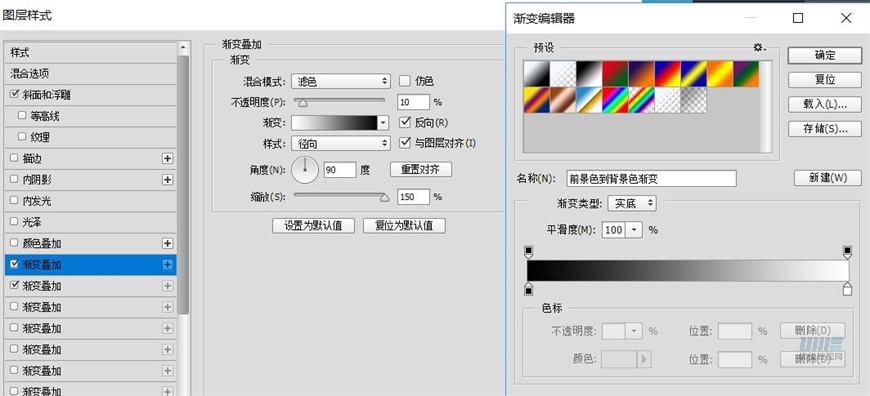Click the 不透明度 opacity slider handle
This screenshot has width=870, height=396.
(303, 103)
